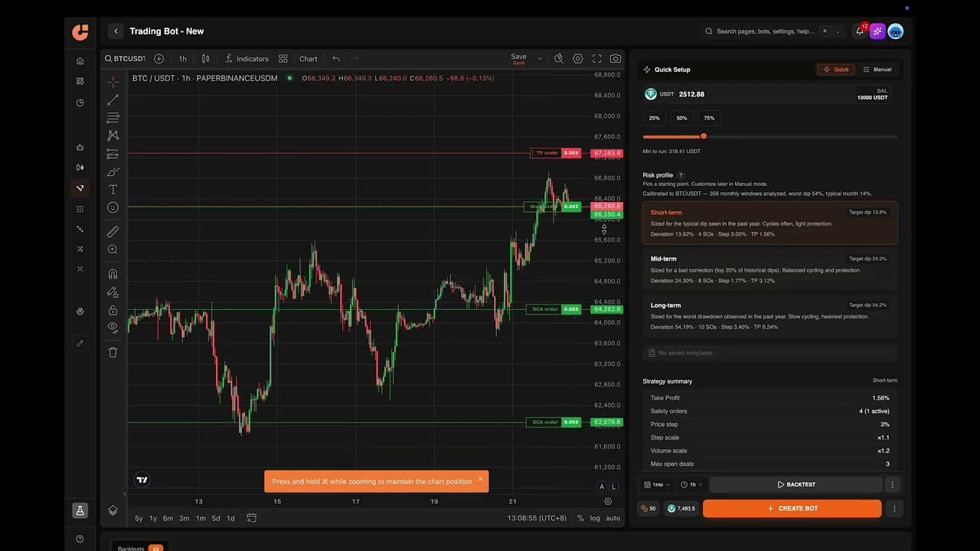Switch to Manual setup mode
980x551 pixels.
[x=877, y=70]
